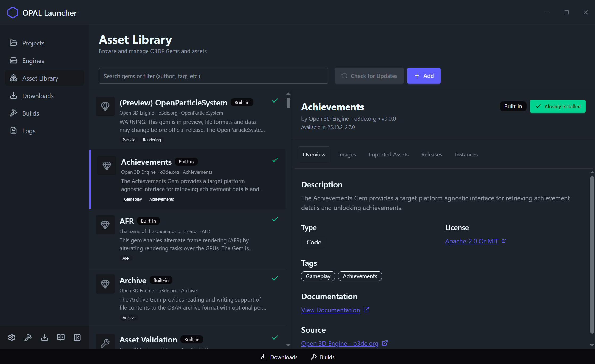Click the Rendering tag on OpenParticleSystem

pos(152,140)
